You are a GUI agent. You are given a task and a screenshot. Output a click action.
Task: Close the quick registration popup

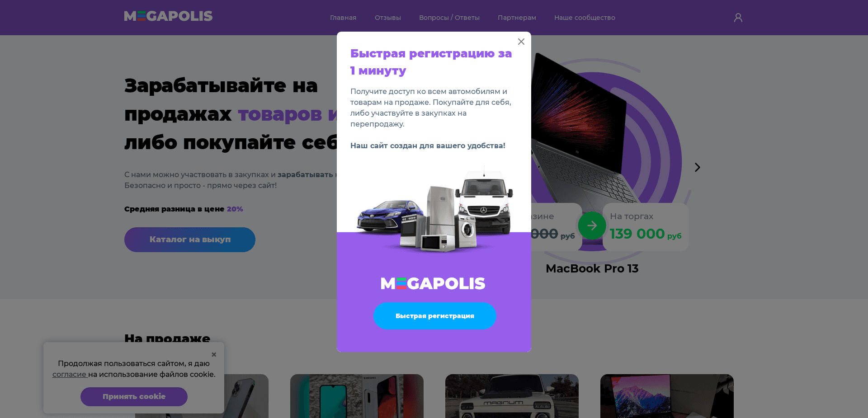pos(521,42)
